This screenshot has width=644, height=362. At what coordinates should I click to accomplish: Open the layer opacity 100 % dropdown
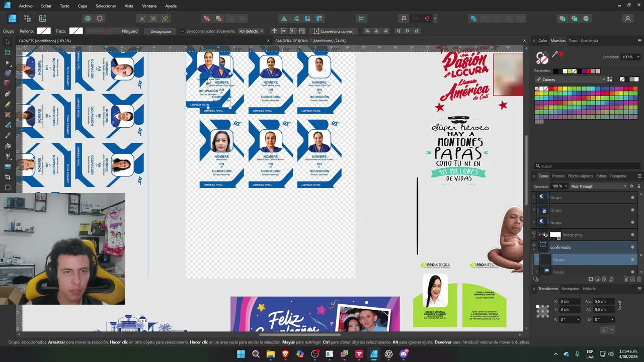(x=559, y=186)
